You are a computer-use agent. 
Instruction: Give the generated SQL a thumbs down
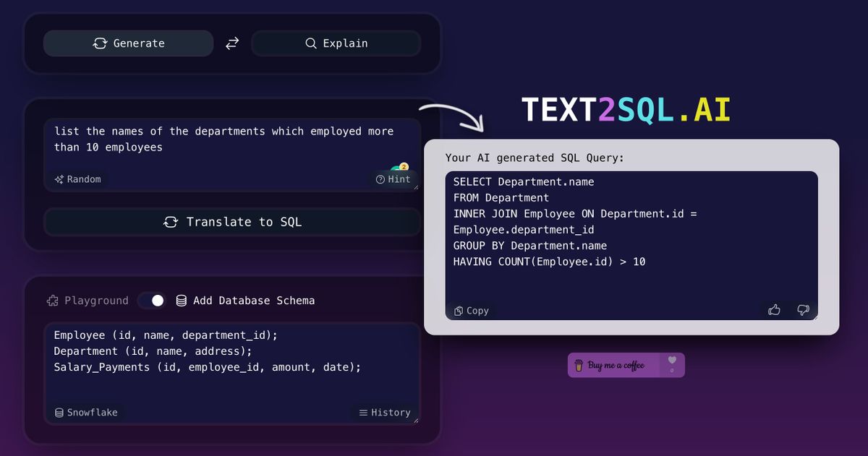pyautogui.click(x=802, y=310)
